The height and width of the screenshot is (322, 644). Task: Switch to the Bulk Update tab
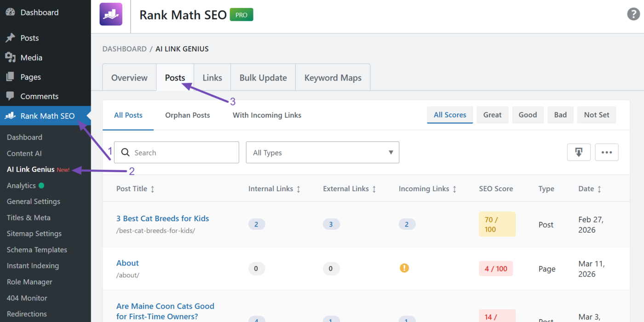263,78
